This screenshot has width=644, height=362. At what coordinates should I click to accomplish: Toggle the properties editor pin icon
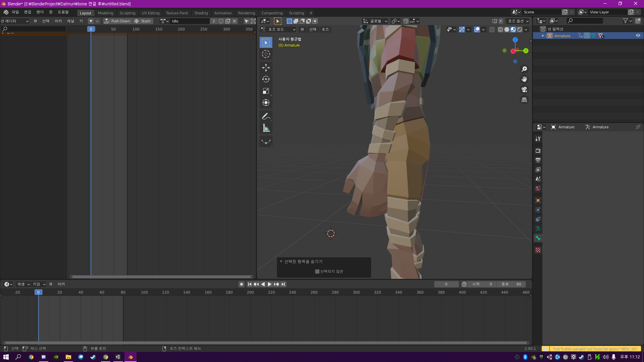638,127
